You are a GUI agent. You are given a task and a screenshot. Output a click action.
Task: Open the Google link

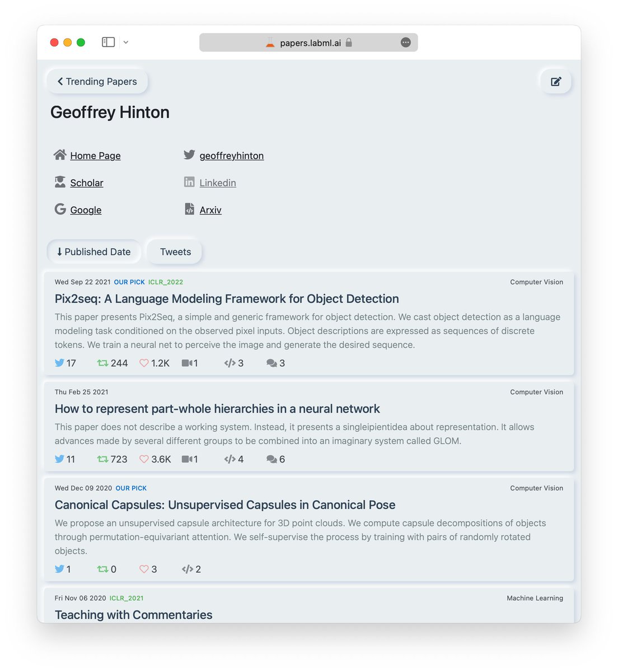tap(86, 210)
